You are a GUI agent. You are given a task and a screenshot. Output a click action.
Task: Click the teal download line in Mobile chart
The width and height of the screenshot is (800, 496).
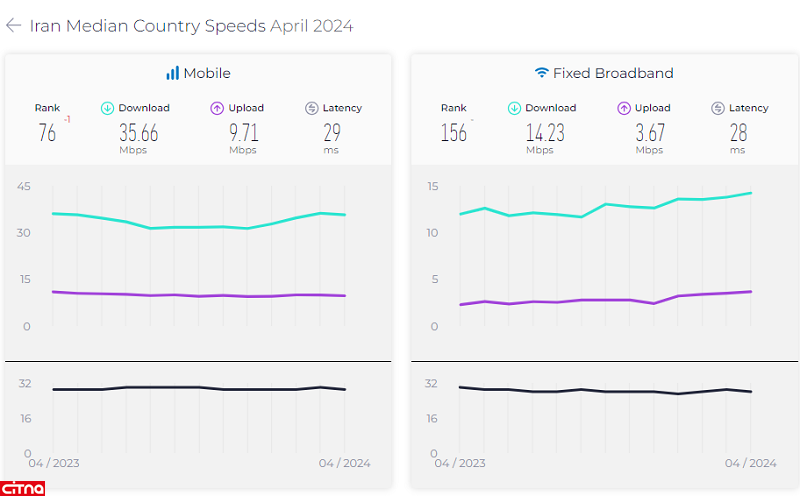tap(200, 227)
